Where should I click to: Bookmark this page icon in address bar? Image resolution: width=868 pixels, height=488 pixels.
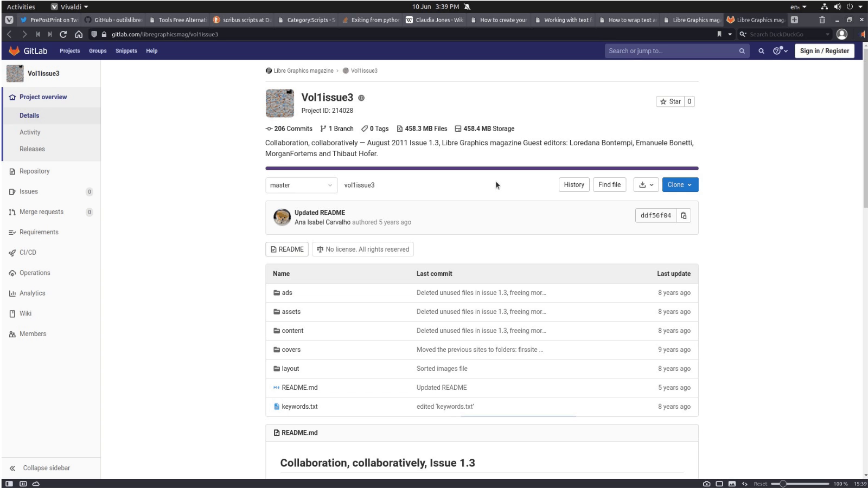[x=719, y=34]
